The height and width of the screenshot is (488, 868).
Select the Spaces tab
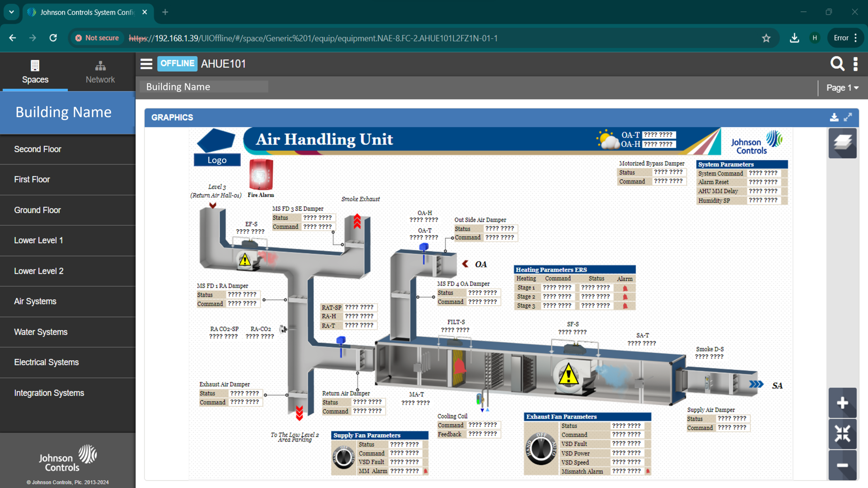pyautogui.click(x=35, y=72)
